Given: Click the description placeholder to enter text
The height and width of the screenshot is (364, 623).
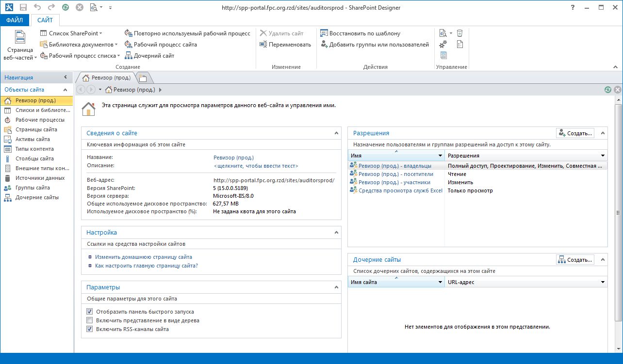Looking at the screenshot, I should (x=256, y=166).
